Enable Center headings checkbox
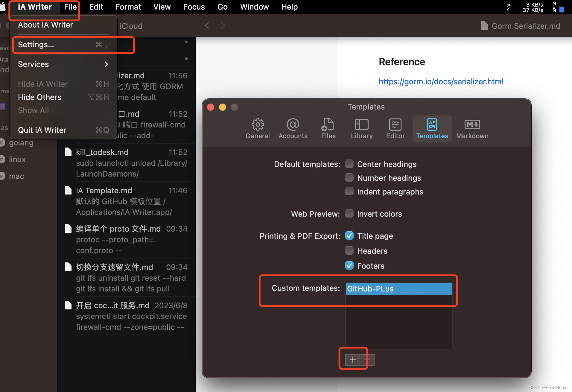 coord(349,164)
